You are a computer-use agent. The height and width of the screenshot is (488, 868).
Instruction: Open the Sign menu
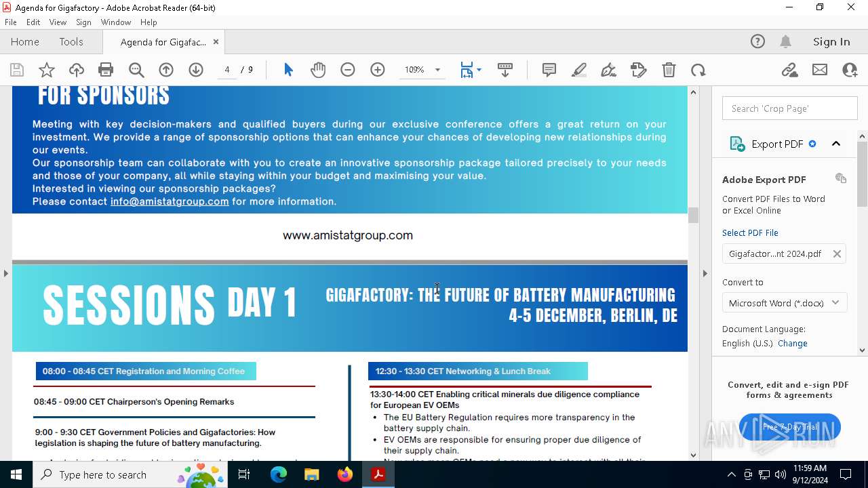pyautogui.click(x=84, y=22)
